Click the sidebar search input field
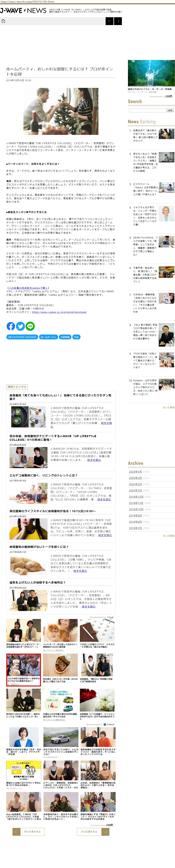This screenshot has height=868, width=175. (x=148, y=110)
